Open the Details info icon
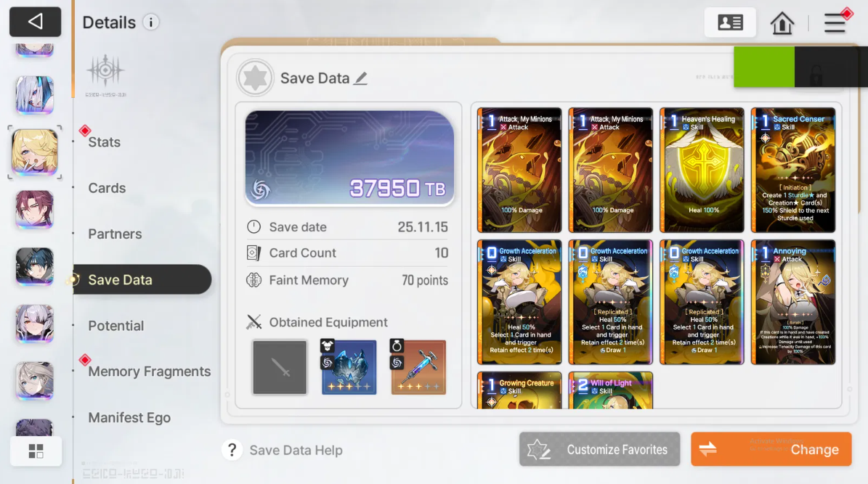The image size is (868, 484). pos(150,22)
